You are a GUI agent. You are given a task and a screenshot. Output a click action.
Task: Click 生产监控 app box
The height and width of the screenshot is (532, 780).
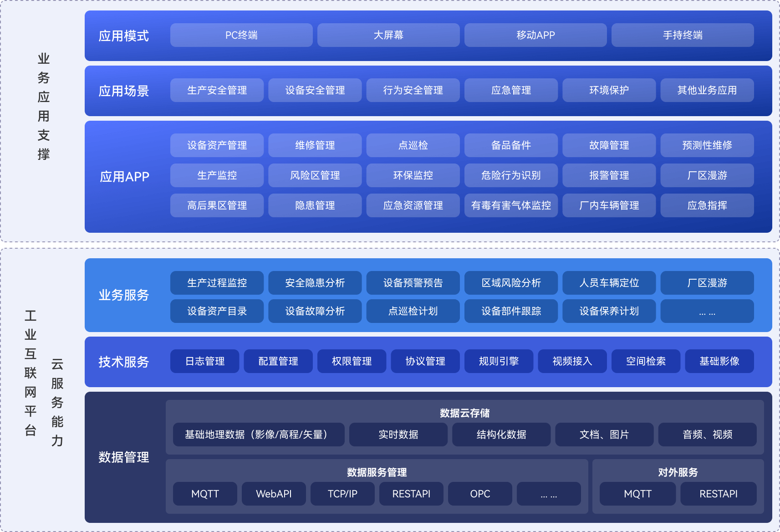tap(217, 175)
